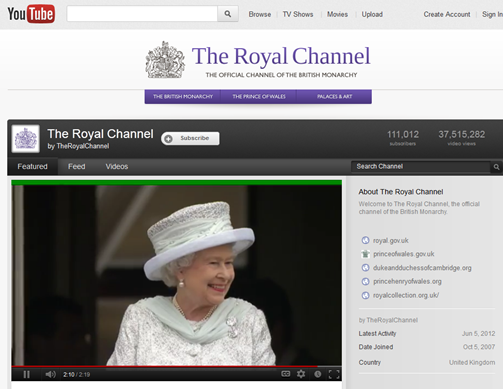Switch to the Feed tab
Screen dimensions: 503x389
coord(77,166)
